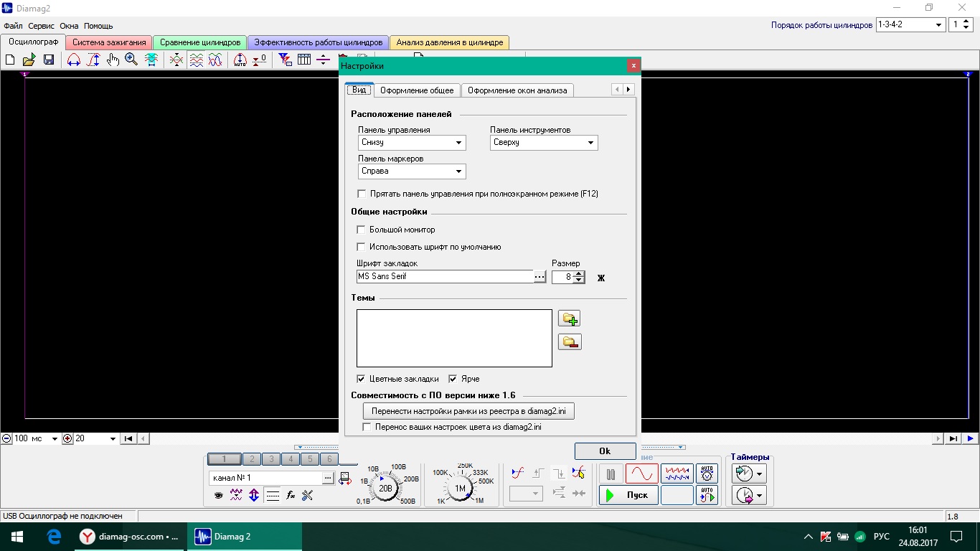Click the teal waveform width tool icon
This screenshot has width=980, height=551.
pos(151,60)
